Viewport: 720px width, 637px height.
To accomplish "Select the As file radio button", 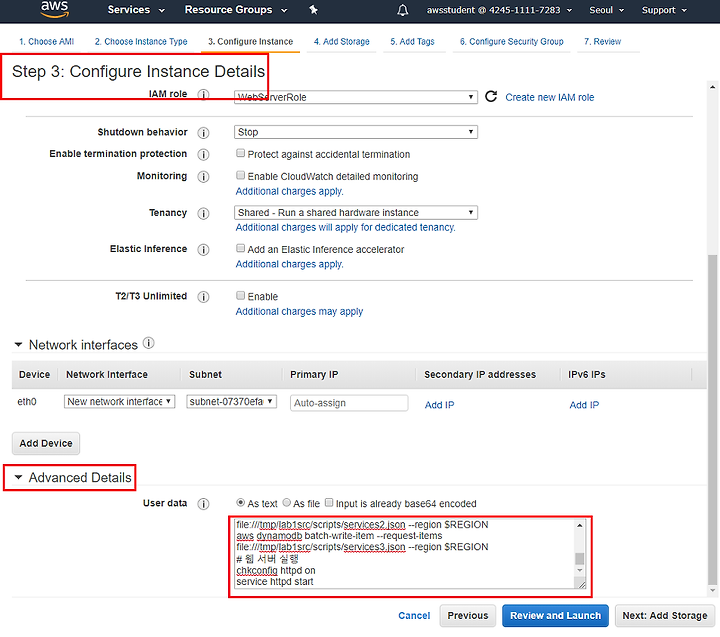I will pyautogui.click(x=287, y=502).
